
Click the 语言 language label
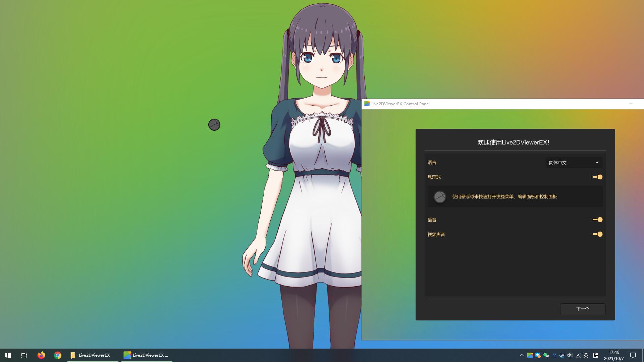[x=432, y=163]
